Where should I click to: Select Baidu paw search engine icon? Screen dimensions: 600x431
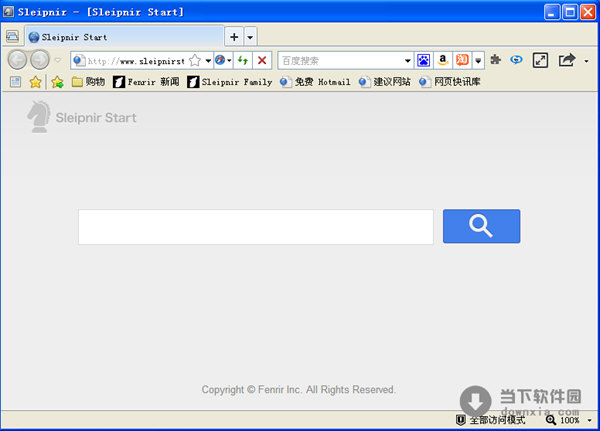coord(424,60)
